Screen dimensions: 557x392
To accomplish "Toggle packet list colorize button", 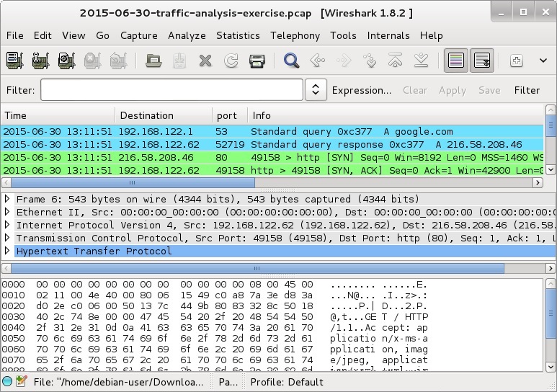I will [x=455, y=60].
